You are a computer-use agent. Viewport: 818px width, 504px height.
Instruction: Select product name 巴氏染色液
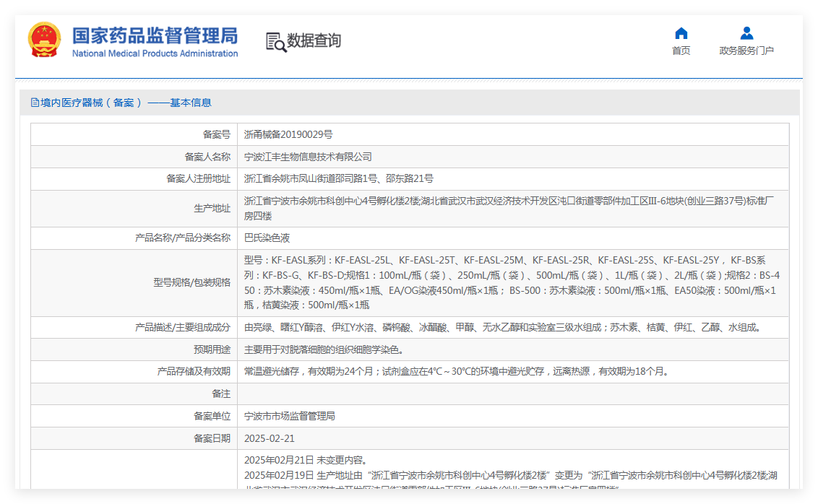pos(267,238)
